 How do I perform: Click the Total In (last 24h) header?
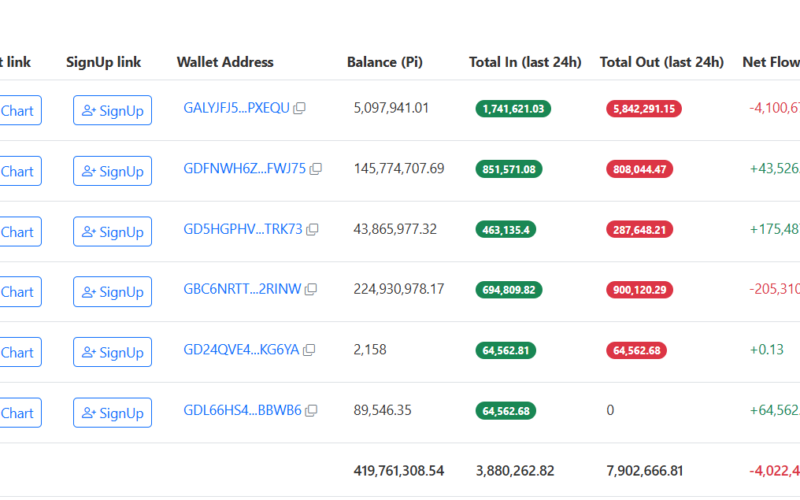pyautogui.click(x=524, y=62)
